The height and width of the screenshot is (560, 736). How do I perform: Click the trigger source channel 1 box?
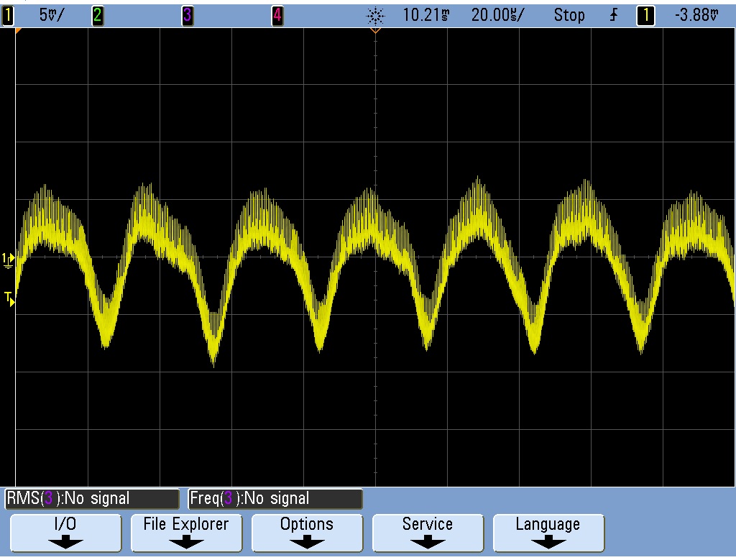[645, 16]
